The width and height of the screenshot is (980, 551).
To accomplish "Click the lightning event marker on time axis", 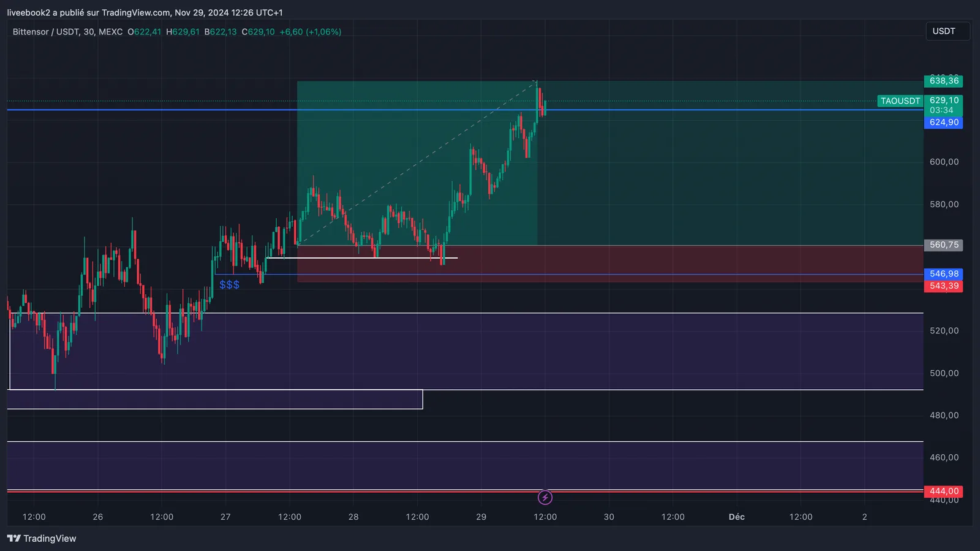I will [545, 497].
